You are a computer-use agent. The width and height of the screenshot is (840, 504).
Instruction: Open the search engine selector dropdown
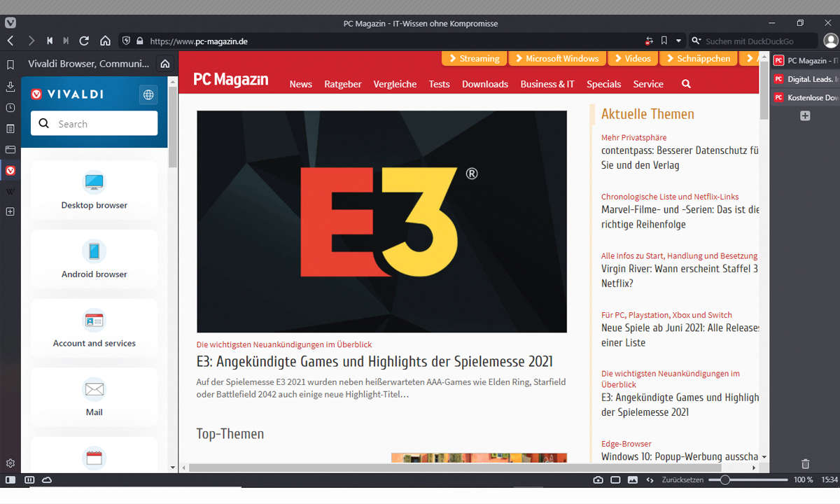(696, 41)
